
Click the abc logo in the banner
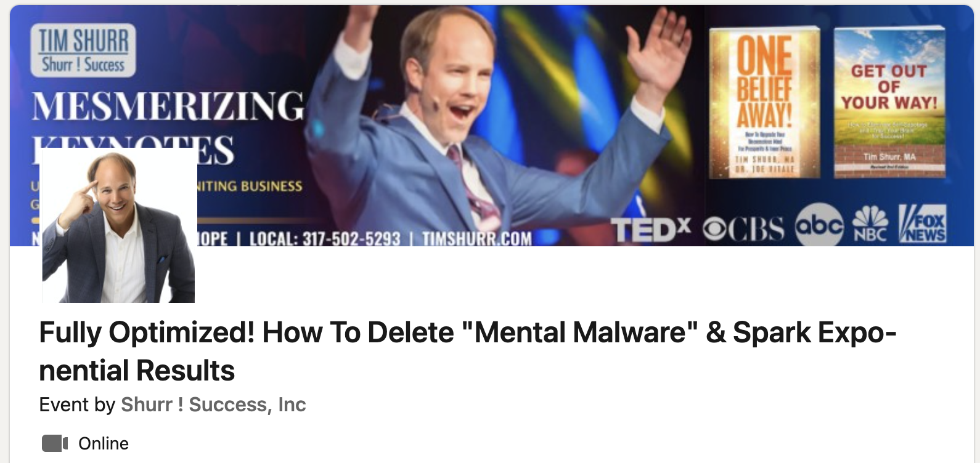pos(819,225)
